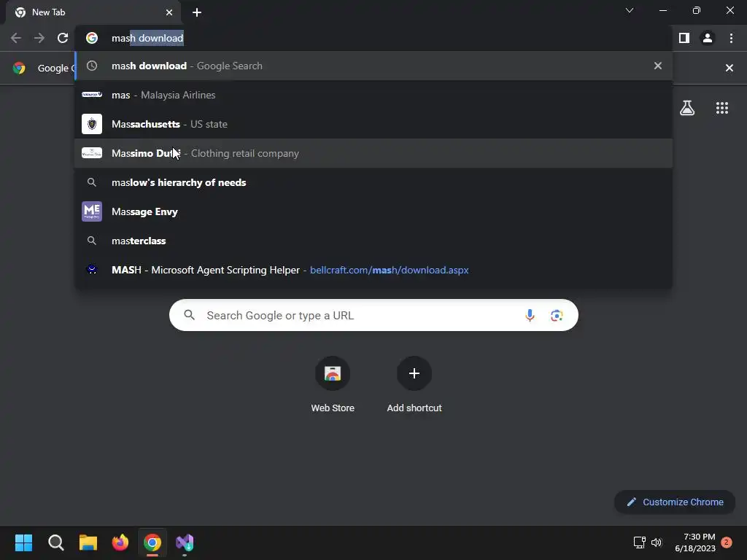Reload the page with the refresh icon
Image resolution: width=747 pixels, height=560 pixels.
(63, 38)
